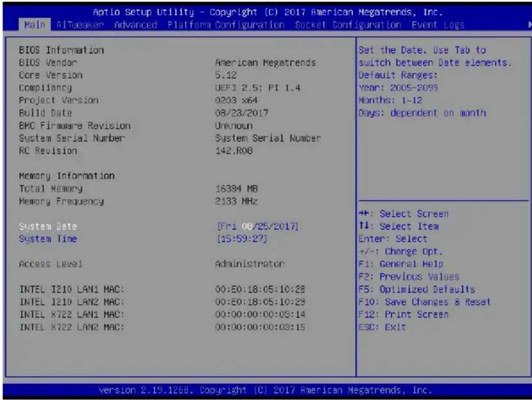Select the System Date label
This screenshot has width=532, height=400.
point(48,226)
